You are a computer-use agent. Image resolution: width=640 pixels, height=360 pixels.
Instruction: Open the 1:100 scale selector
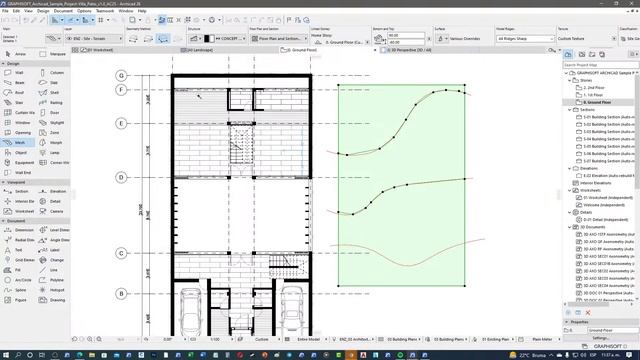215,339
